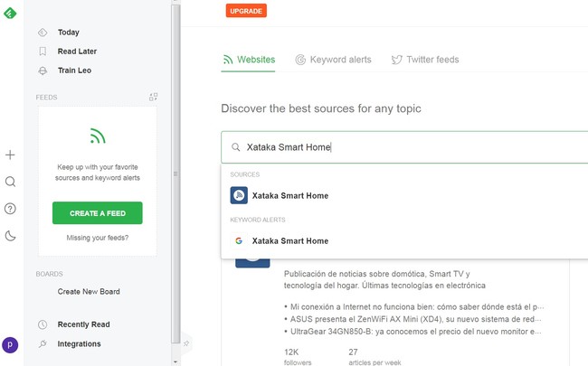Click the green RSS icon in feeds card
Screen dimensions: 588x366
[x=98, y=136]
